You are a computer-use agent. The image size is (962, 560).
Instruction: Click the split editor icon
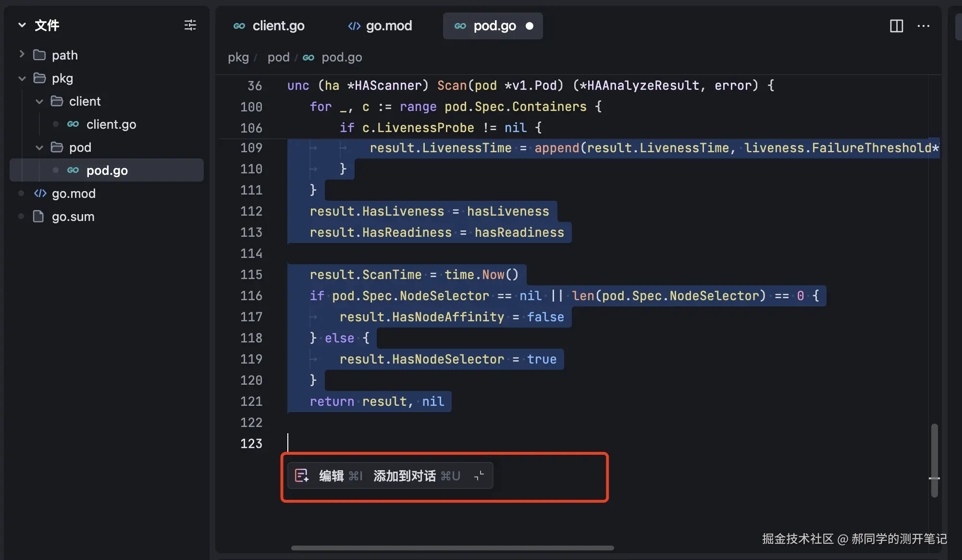tap(896, 26)
